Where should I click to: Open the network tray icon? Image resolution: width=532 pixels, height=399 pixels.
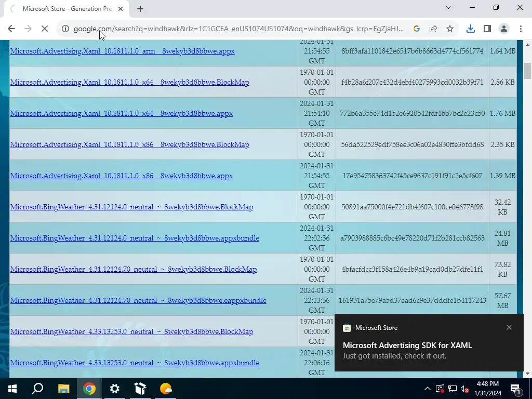click(453, 389)
